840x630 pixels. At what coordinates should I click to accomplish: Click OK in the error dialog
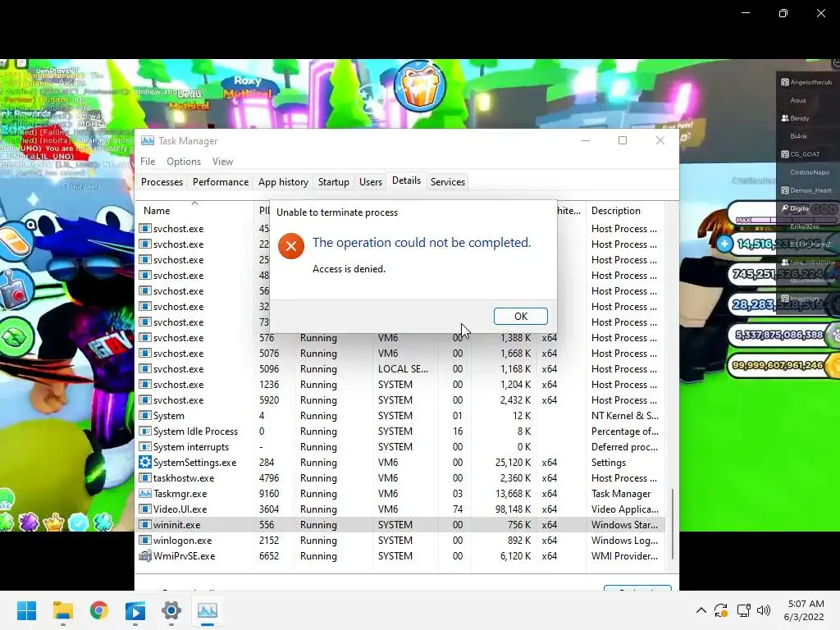pos(520,316)
